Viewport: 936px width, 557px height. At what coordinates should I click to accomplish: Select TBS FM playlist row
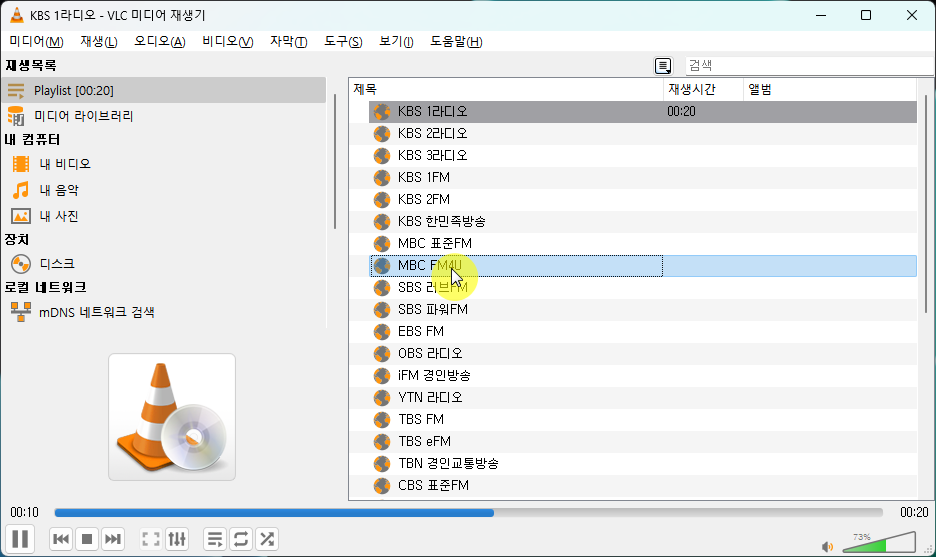tap(643, 420)
